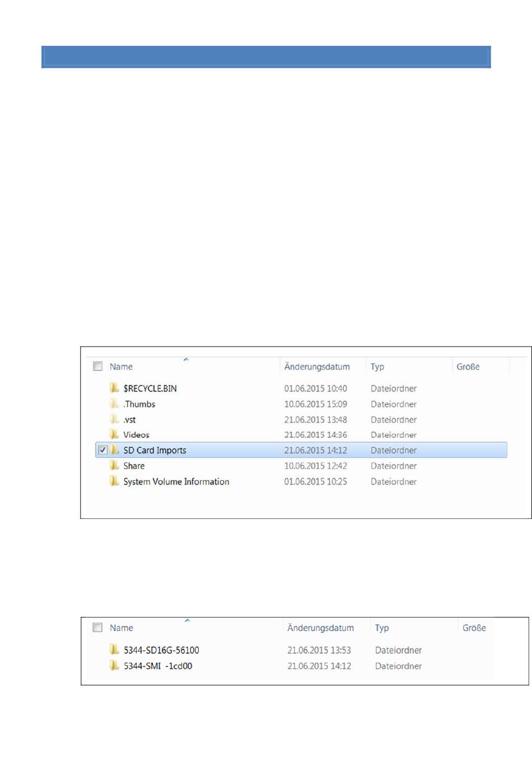Select the 5344-SD16G-56100 folder name

point(161,651)
